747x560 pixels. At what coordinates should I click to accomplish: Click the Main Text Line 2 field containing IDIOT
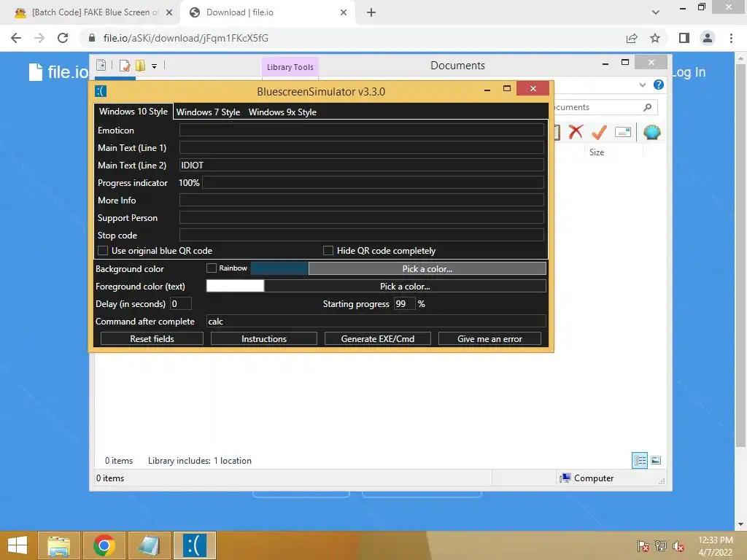(x=362, y=166)
